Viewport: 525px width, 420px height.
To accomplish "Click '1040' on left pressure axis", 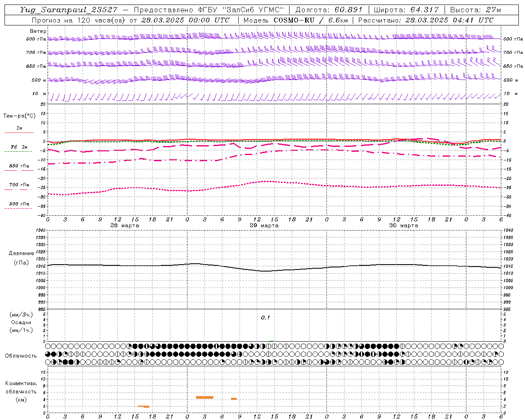I will [x=41, y=231].
